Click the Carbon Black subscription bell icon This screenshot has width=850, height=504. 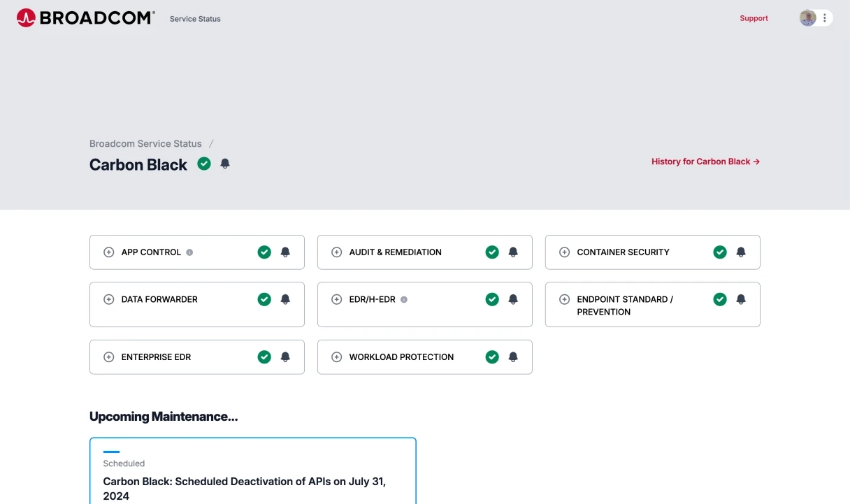coord(225,164)
